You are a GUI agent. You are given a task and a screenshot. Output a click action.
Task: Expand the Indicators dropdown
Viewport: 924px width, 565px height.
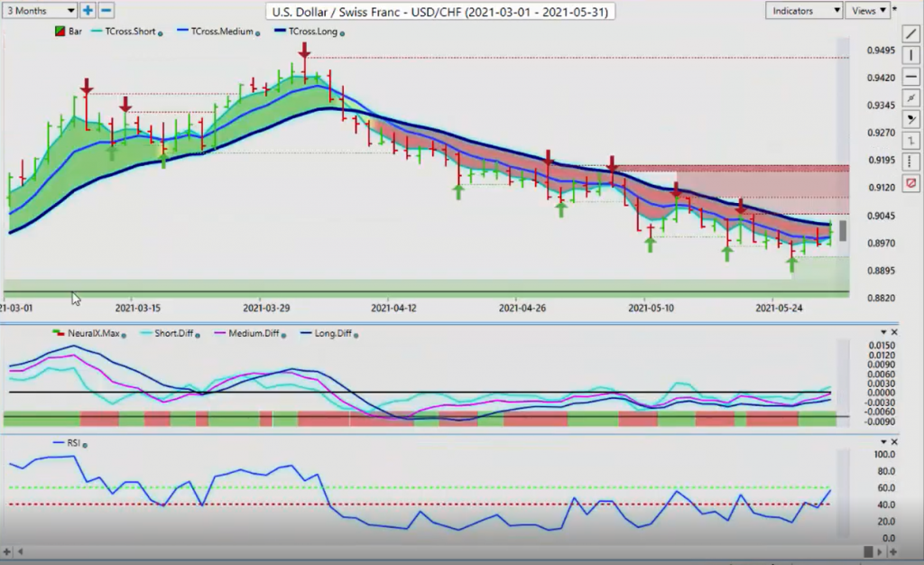click(803, 11)
